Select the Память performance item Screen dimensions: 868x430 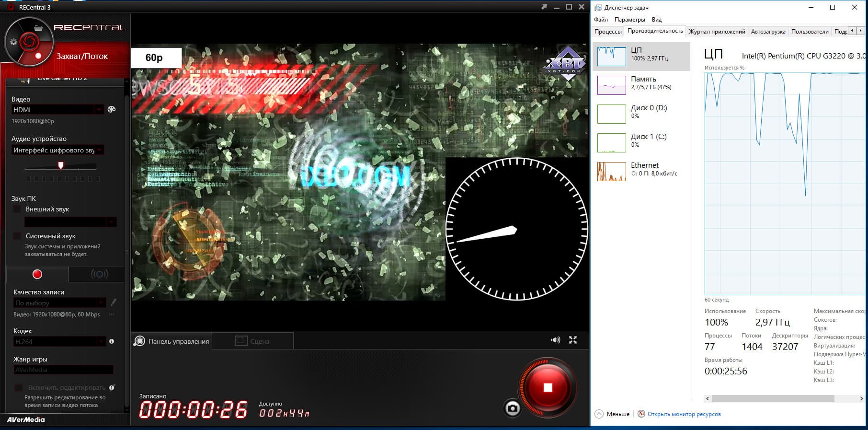click(641, 85)
